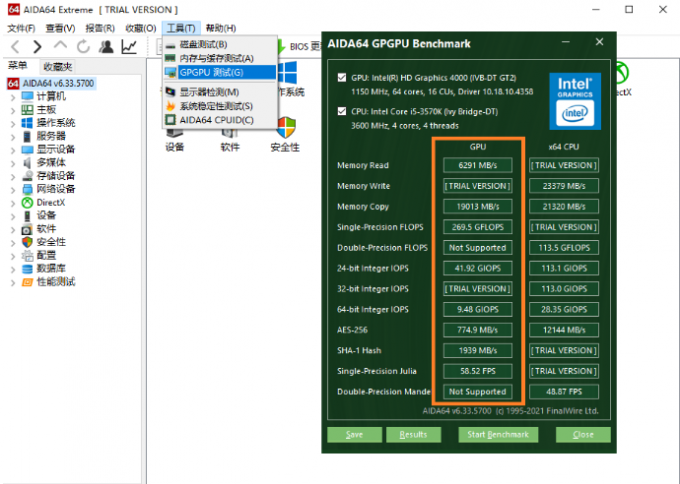Select the 多媒体 speaker icon in tree
Image resolution: width=680 pixels, height=484 pixels.
(x=27, y=163)
